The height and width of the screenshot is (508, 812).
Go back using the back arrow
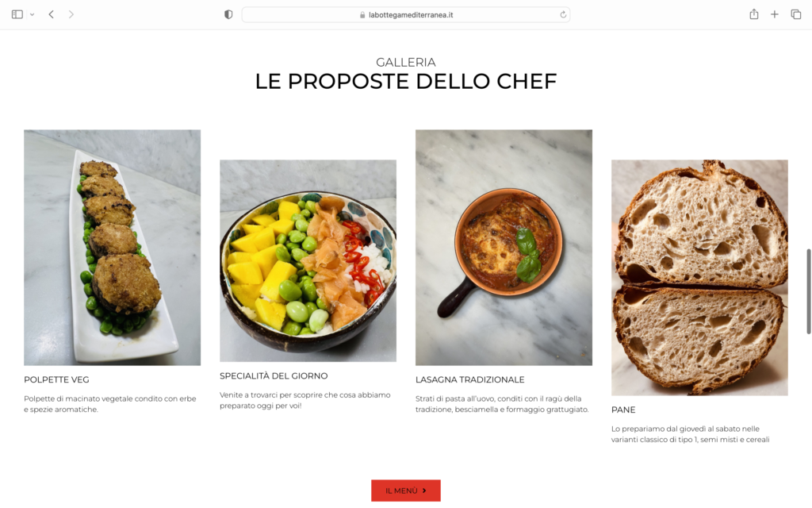pos(52,14)
